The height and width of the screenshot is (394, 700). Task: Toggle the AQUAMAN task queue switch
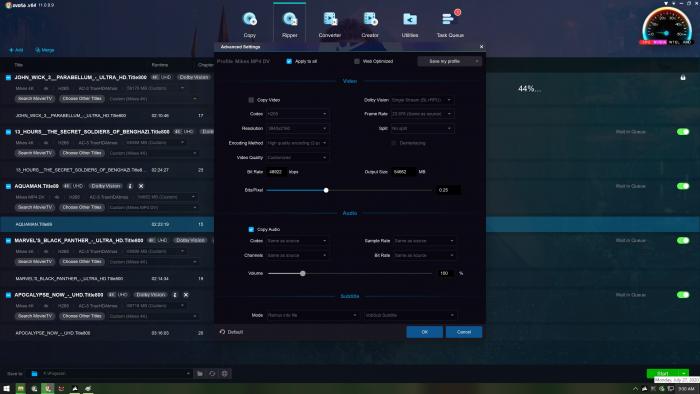click(683, 186)
